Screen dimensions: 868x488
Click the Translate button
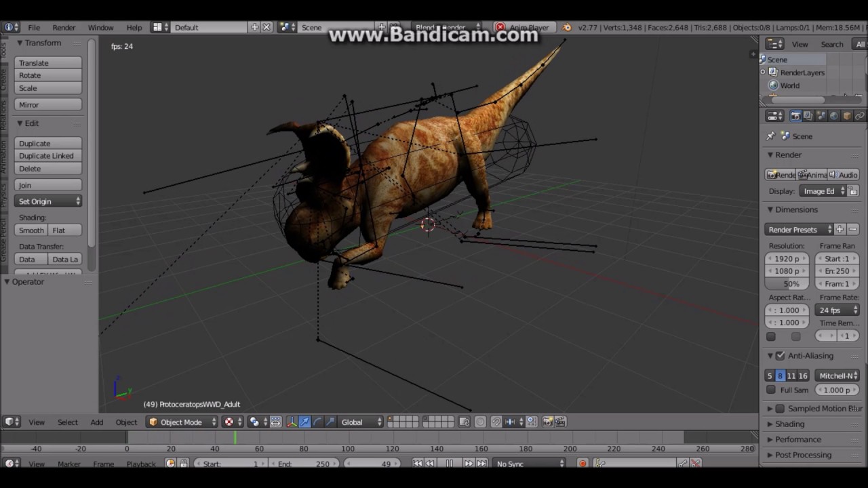click(48, 62)
